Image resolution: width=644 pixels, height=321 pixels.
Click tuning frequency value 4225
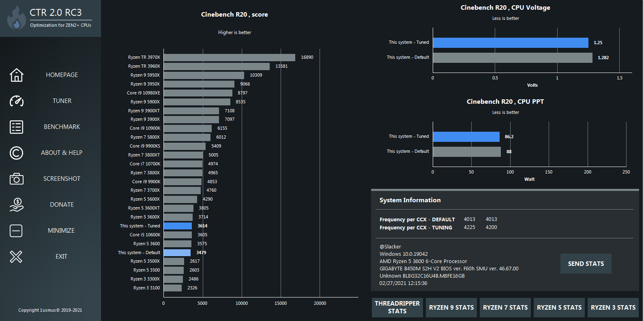[470, 227]
